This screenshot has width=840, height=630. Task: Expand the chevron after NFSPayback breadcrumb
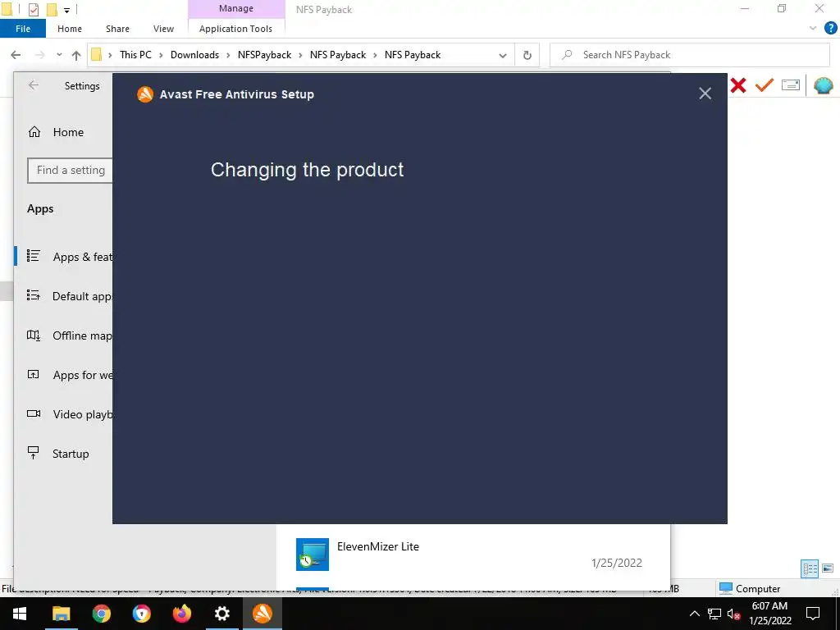(300, 55)
